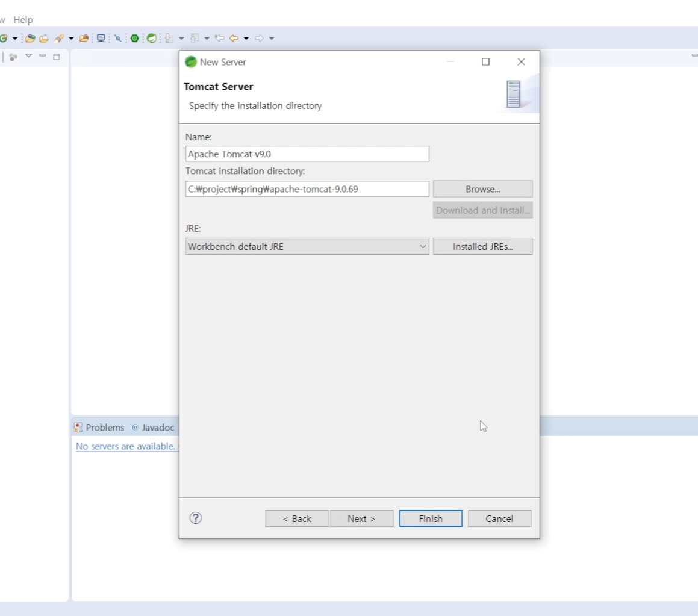This screenshot has width=698, height=616.
Task: Expand the Previous Annotation dropdown arrow
Action: 207,39
